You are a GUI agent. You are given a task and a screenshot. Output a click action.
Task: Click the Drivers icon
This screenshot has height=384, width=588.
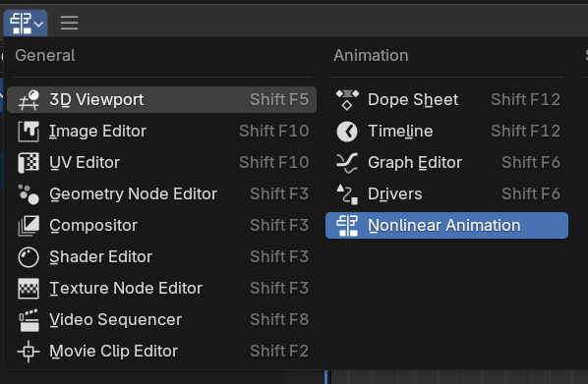347,194
